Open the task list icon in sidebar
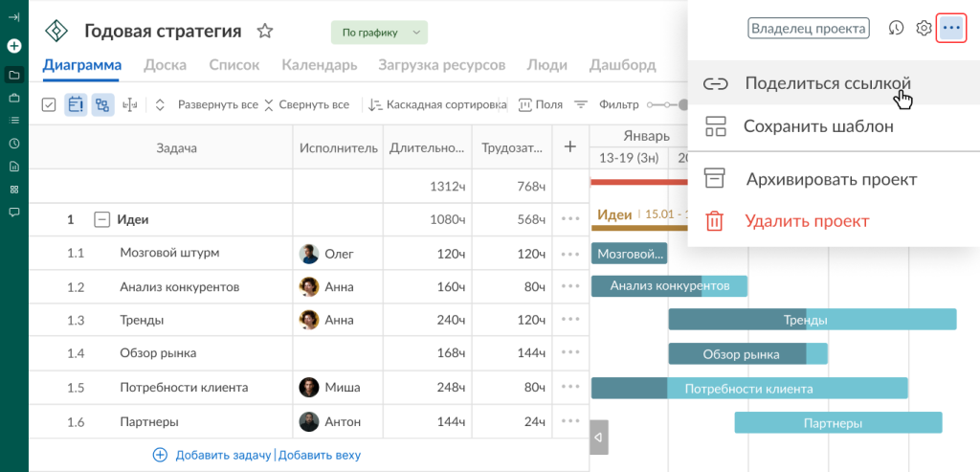The image size is (980, 472). pyautogui.click(x=13, y=120)
